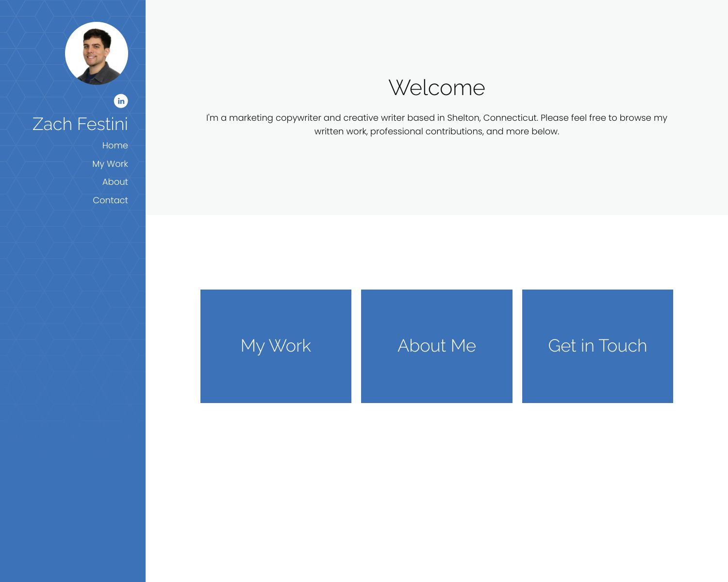Click the Zach Festini site title
This screenshot has width=728, height=582.
tap(80, 124)
